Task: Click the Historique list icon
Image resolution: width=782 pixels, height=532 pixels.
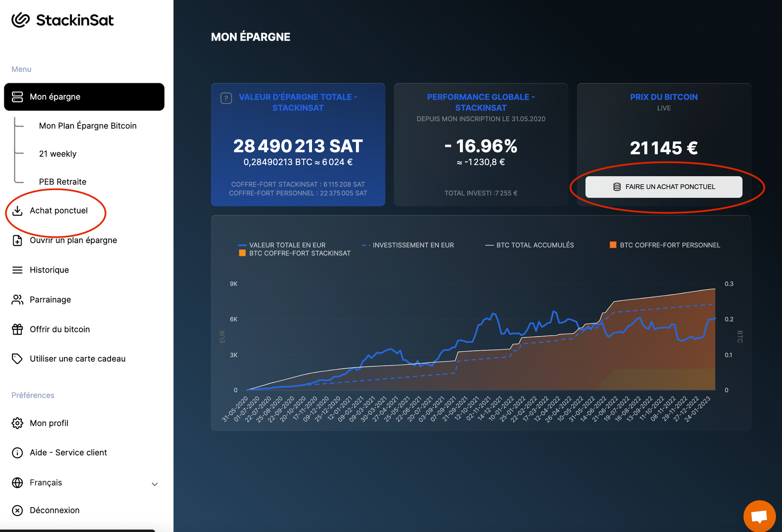Action: coord(17,270)
